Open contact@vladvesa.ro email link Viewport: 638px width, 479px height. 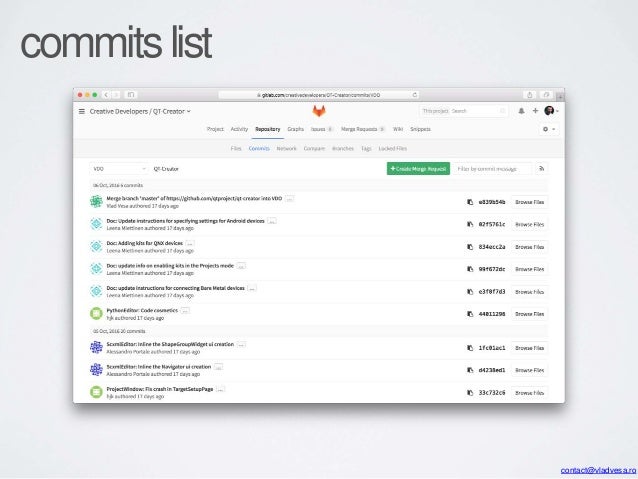tap(598, 470)
